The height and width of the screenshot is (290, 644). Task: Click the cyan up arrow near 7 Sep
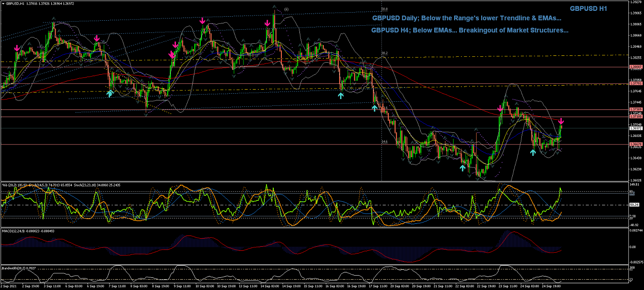pos(110,93)
